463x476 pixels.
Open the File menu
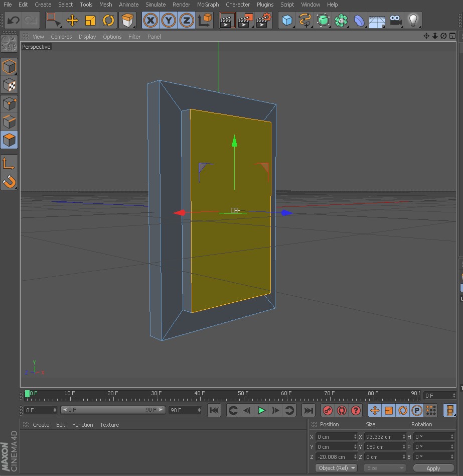[8, 5]
